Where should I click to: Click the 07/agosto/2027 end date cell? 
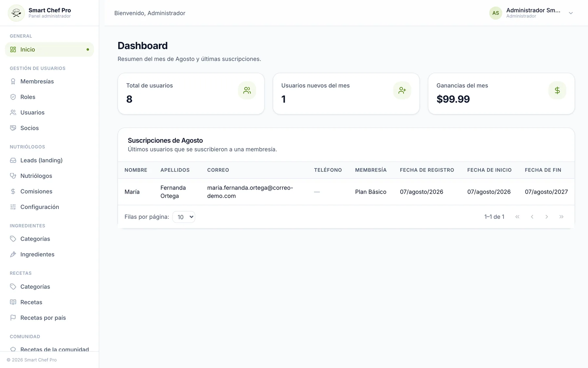[546, 192]
